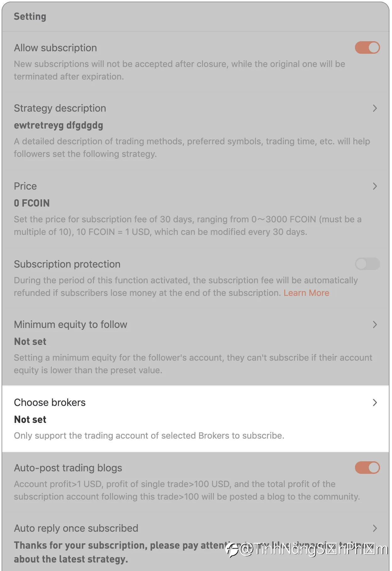Click the Setting header title
The height and width of the screenshot is (571, 392).
[x=30, y=17]
